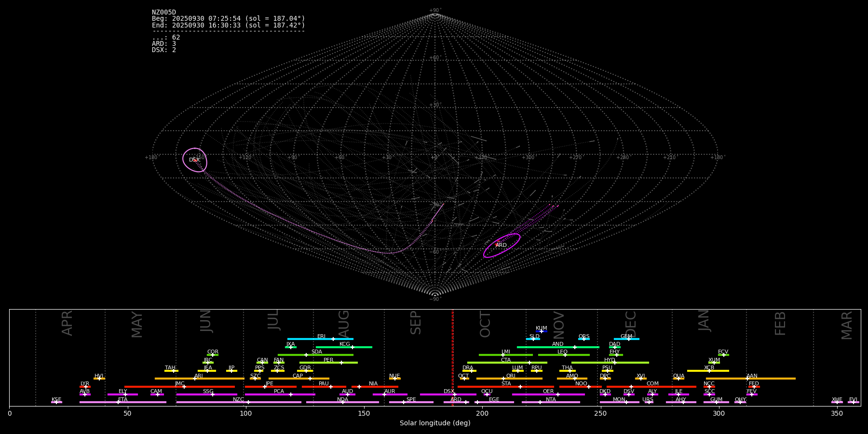Screen dimensions: 868x434
Task: Click the APR month label
Action: [x=68, y=323]
